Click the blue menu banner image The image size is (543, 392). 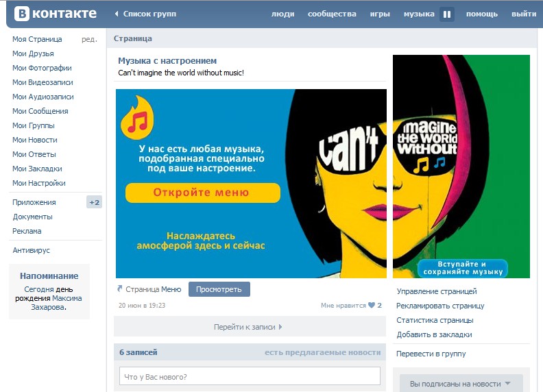[251, 184]
